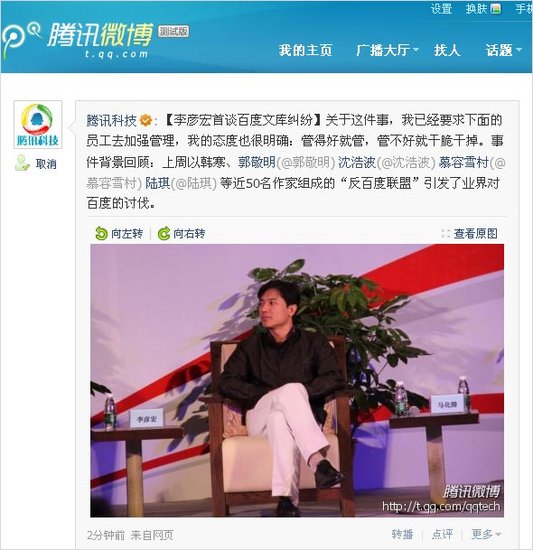Click the 转播 repost link

(x=402, y=534)
